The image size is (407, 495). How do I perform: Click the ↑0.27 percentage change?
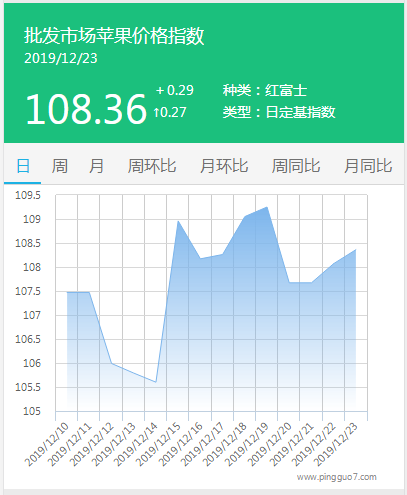(170, 112)
